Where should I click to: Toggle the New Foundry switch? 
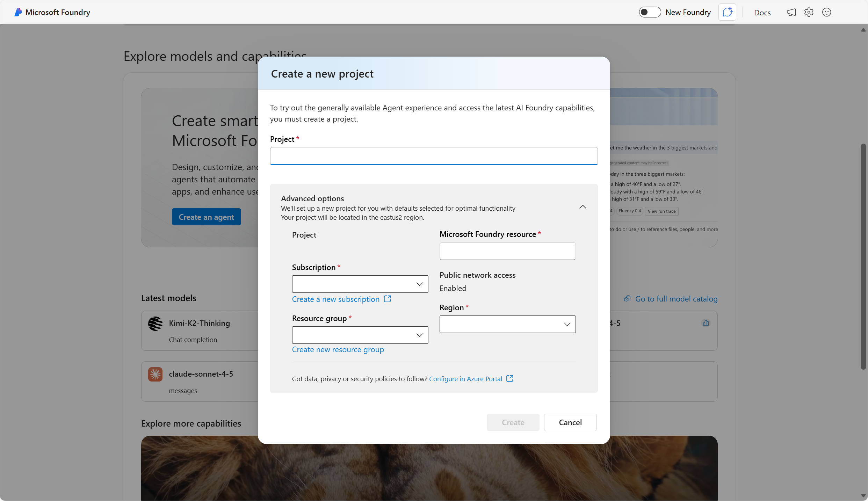point(650,12)
